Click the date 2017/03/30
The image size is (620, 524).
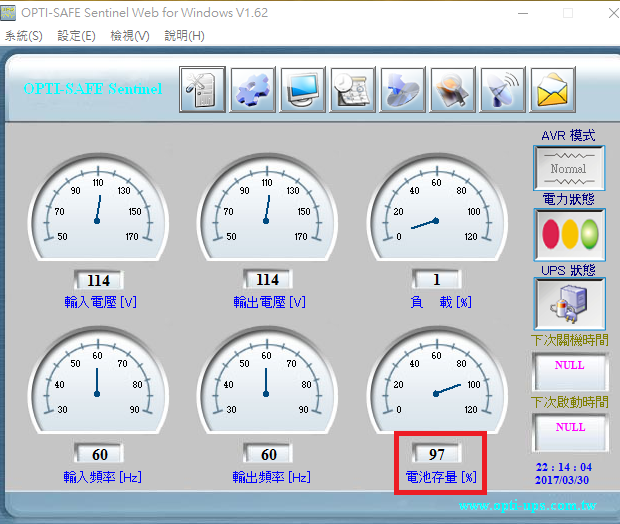click(562, 480)
